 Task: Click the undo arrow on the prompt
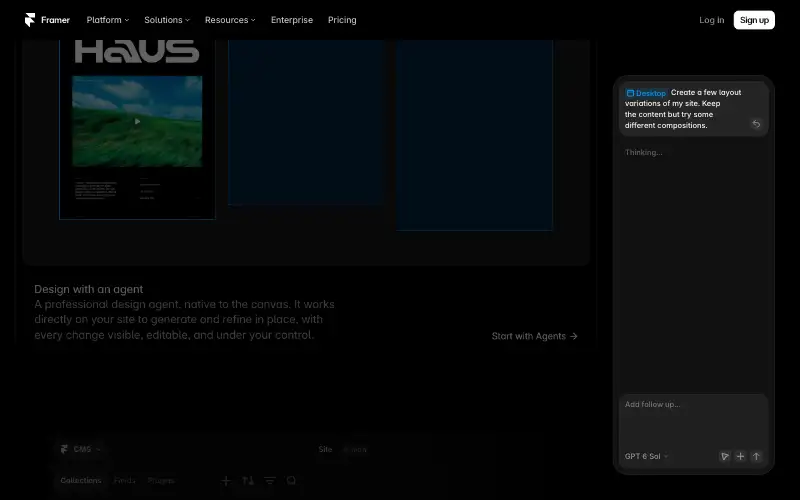click(756, 124)
